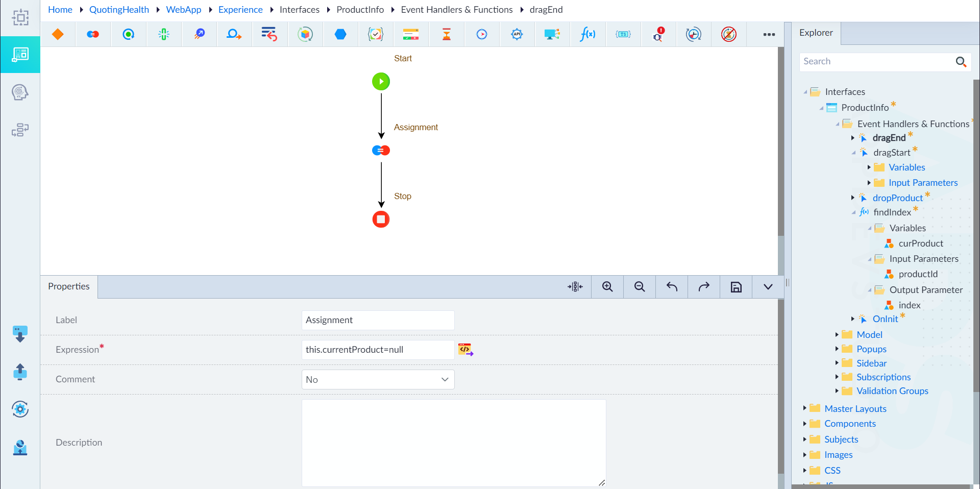980x489 pixels.
Task: Collapse the Properties panel chevron
Action: [x=768, y=287]
